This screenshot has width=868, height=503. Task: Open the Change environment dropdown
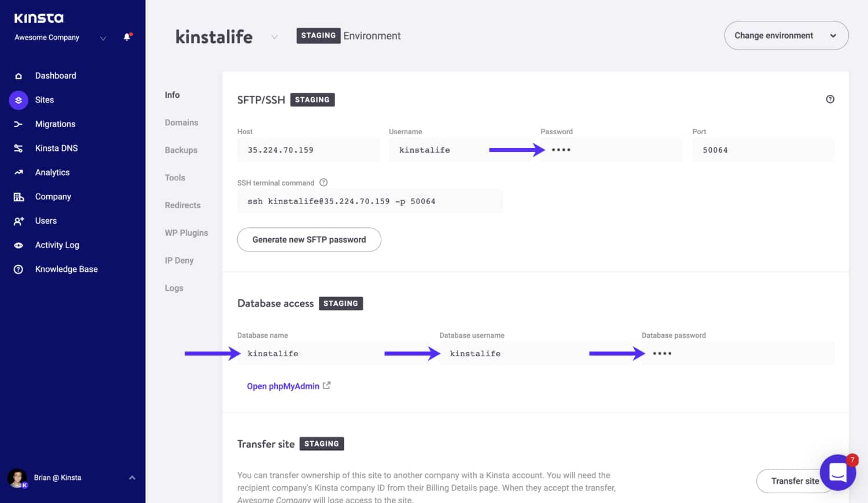click(x=786, y=35)
